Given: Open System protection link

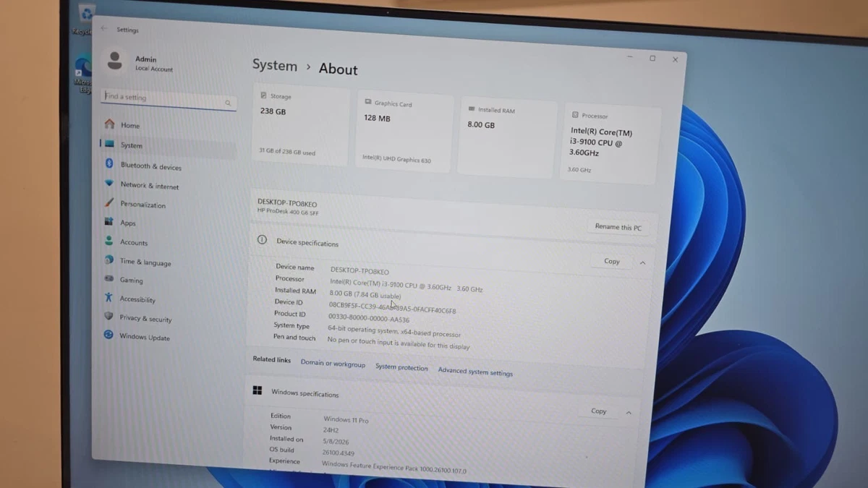Looking at the screenshot, I should coord(401,367).
